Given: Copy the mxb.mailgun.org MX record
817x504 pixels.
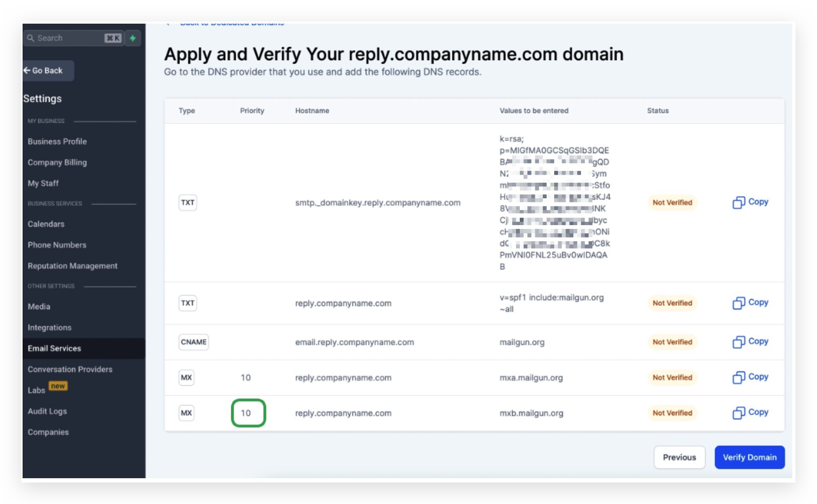Looking at the screenshot, I should (750, 413).
